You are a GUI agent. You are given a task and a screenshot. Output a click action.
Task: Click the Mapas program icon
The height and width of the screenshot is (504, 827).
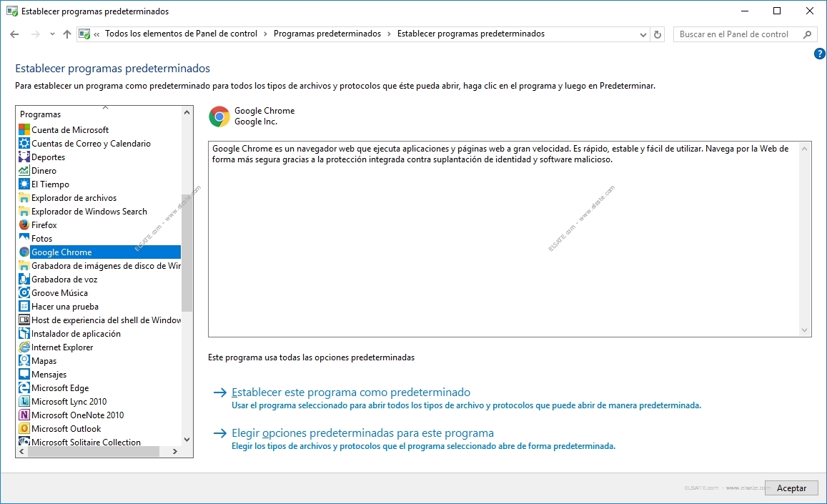point(24,361)
